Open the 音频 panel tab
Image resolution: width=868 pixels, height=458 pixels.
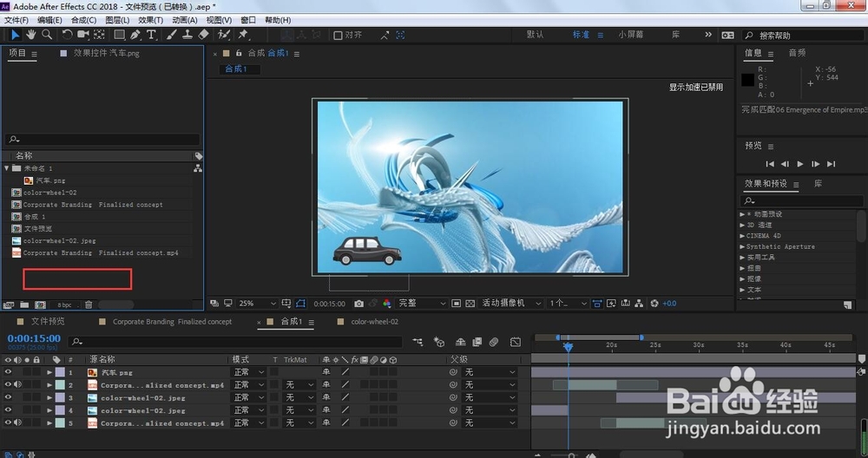pyautogui.click(x=797, y=53)
